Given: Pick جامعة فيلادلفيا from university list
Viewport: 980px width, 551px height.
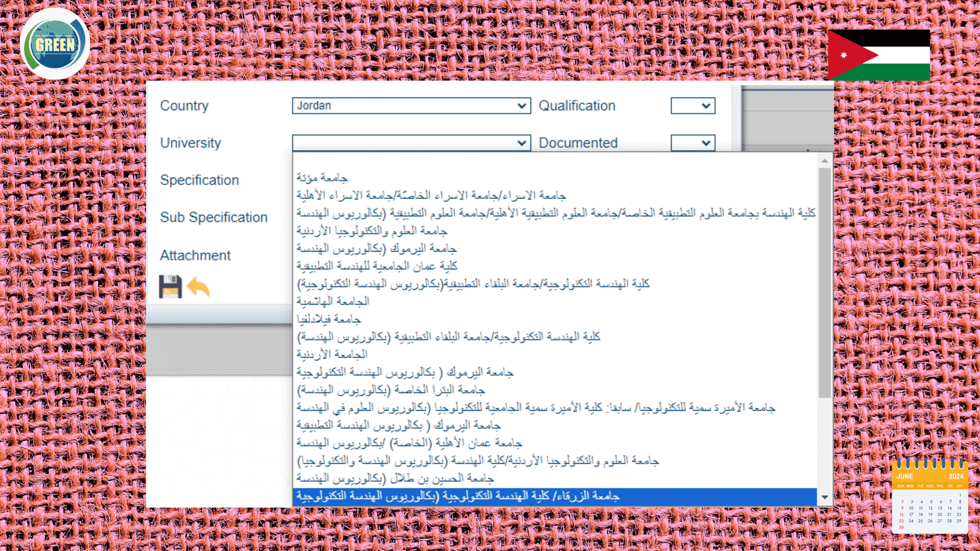Looking at the screenshot, I should pos(329,319).
